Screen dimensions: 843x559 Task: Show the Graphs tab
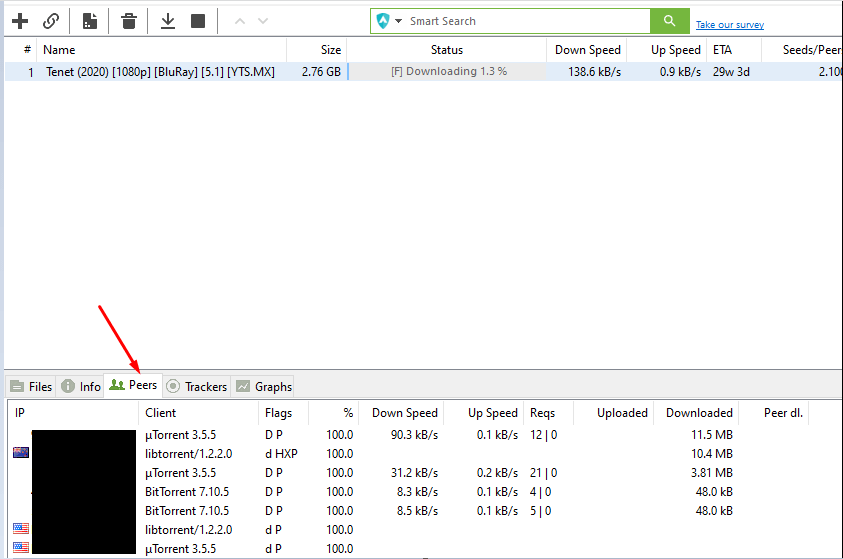tap(264, 386)
